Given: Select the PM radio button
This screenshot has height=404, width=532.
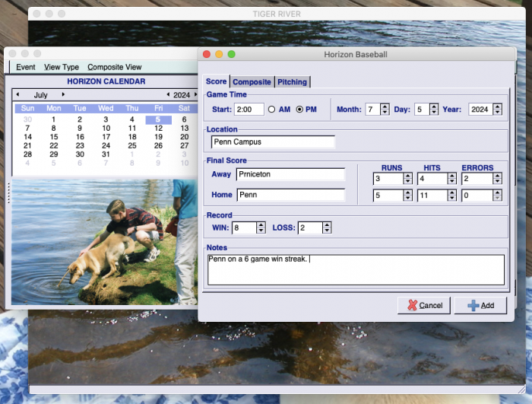Looking at the screenshot, I should 299,110.
